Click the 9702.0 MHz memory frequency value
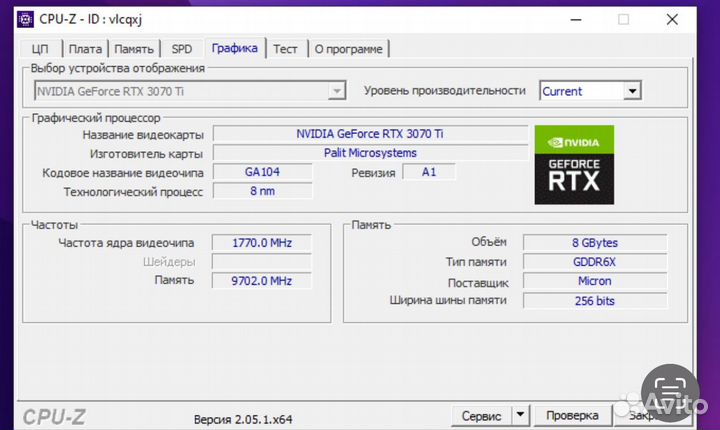 tap(262, 281)
